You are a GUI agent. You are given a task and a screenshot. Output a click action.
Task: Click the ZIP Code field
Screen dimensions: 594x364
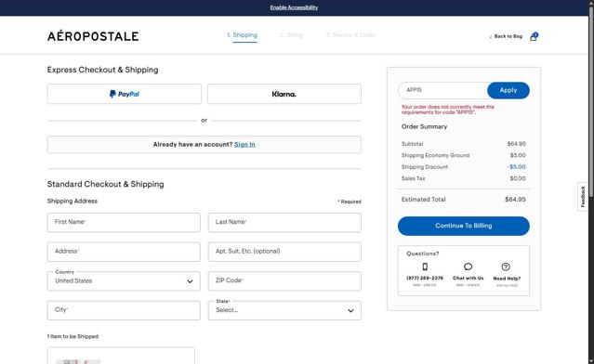point(284,281)
